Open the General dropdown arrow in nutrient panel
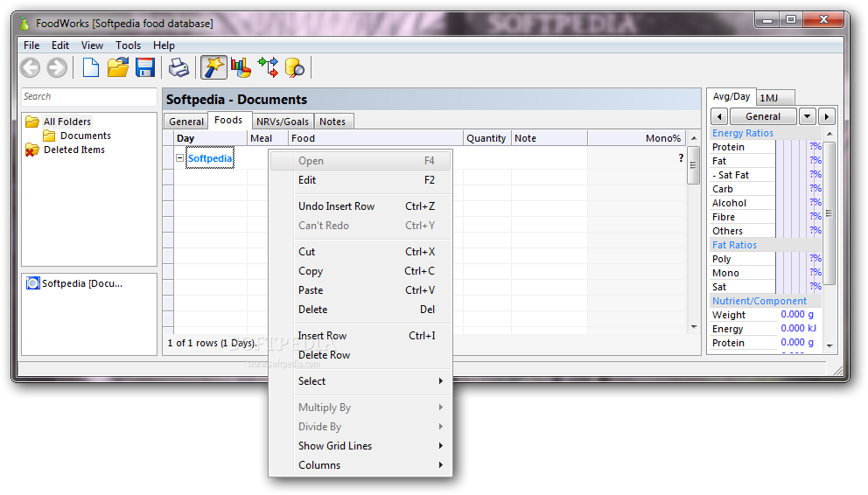The width and height of the screenshot is (868, 495). (x=807, y=116)
